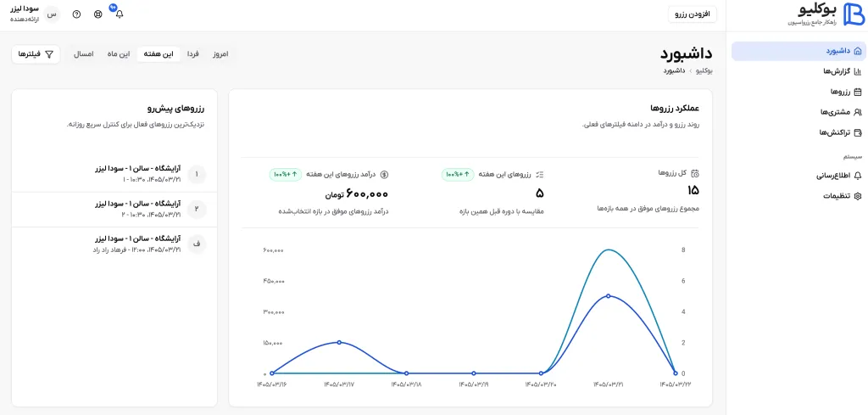Click the chart peak point at 1405/03/21
Image resolution: width=868 pixels, height=415 pixels.
[609, 296]
